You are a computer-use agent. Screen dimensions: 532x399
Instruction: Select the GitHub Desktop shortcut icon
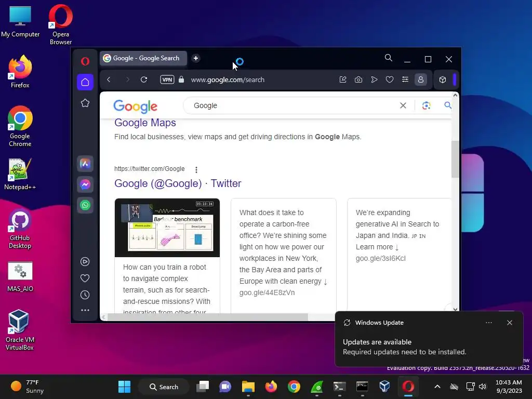click(20, 229)
